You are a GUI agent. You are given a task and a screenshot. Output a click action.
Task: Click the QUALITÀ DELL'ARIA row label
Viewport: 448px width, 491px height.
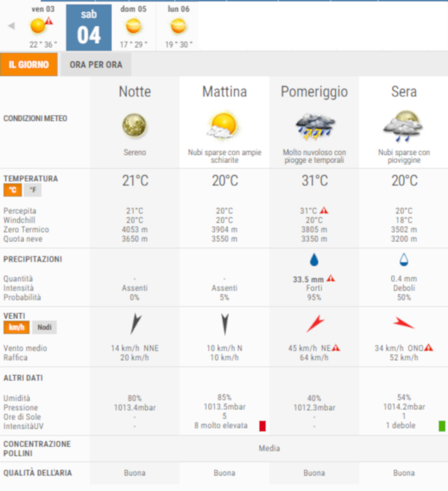click(x=37, y=473)
